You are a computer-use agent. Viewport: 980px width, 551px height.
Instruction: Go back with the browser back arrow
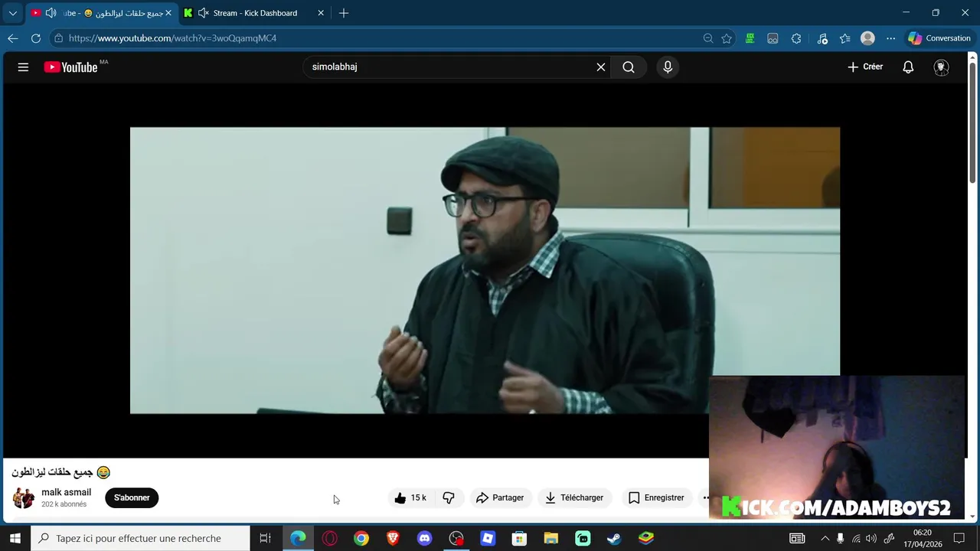(13, 38)
